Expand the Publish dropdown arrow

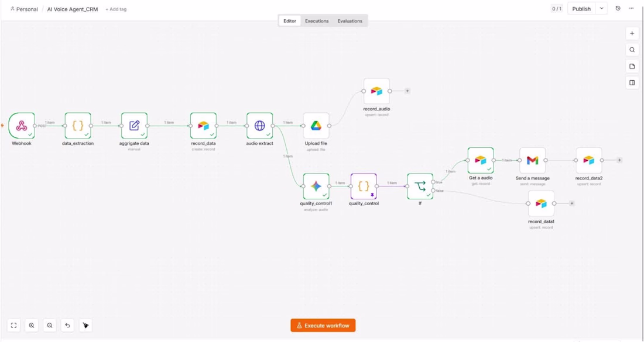coord(601,9)
